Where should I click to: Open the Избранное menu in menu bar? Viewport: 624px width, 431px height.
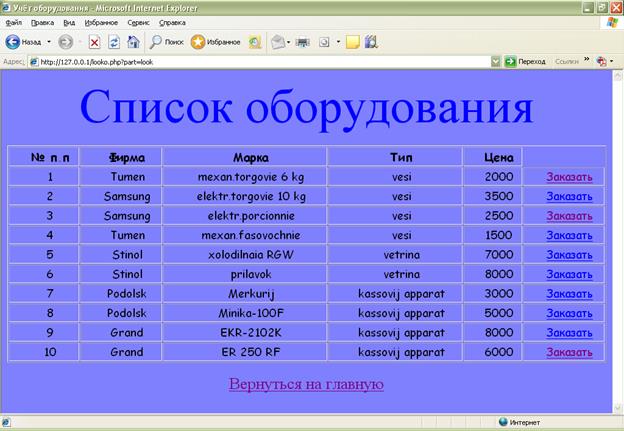101,21
